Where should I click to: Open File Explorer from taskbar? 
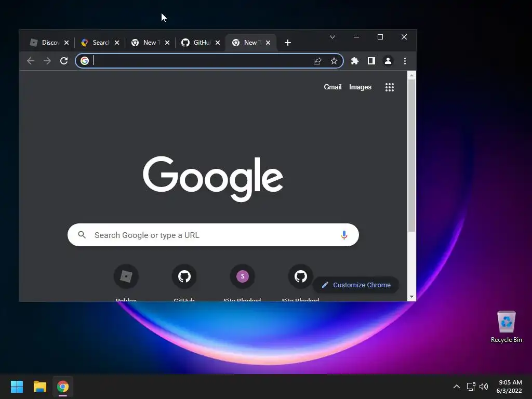[x=39, y=387]
